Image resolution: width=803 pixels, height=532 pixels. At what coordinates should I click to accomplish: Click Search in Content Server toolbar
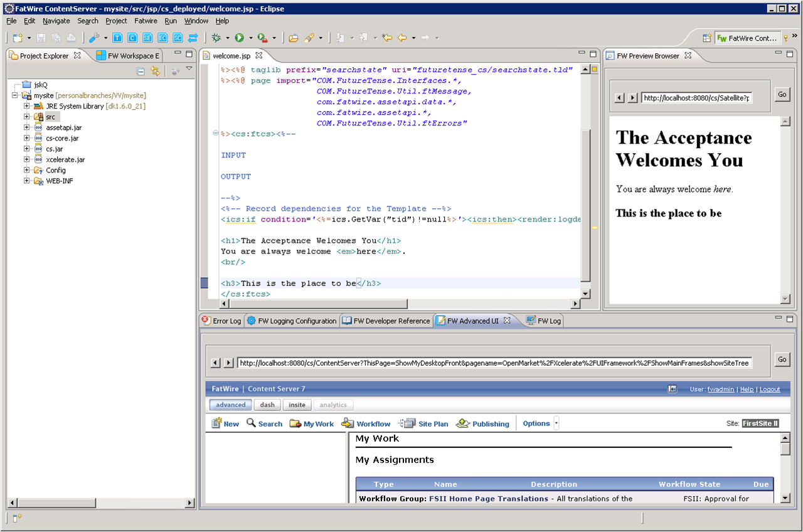coord(264,423)
